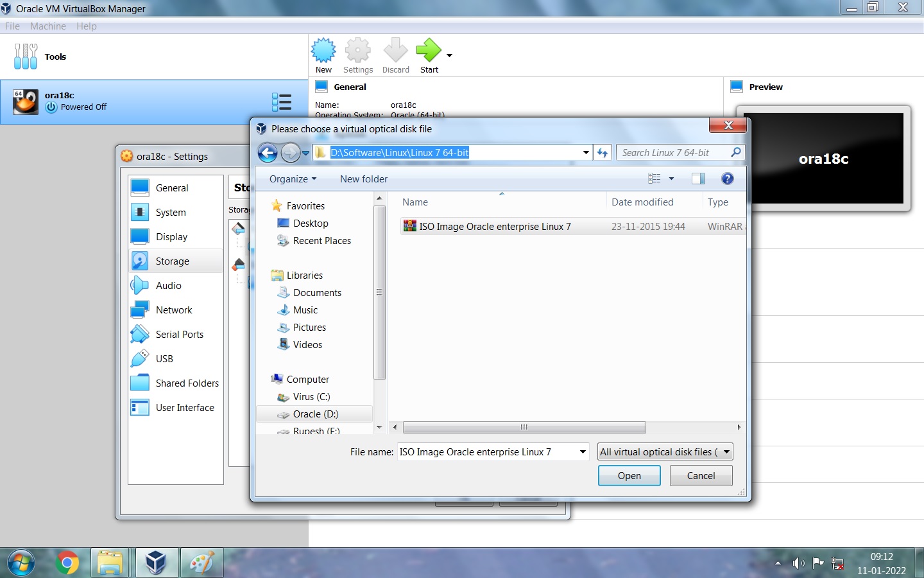The image size is (924, 578).
Task: Sort files by Type column
Action: pos(724,202)
